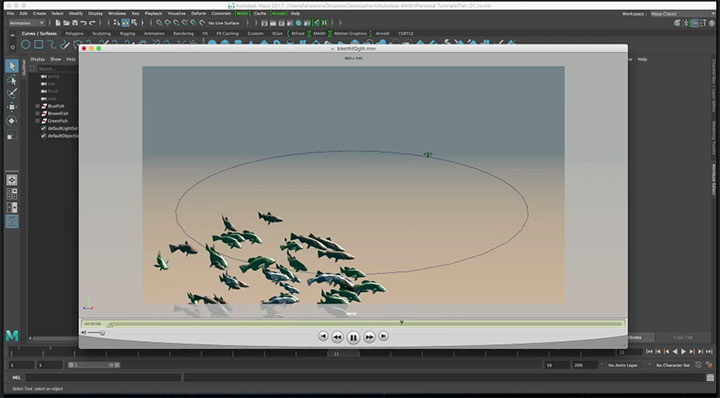Select defaultLightSet in the Outliner
This screenshot has height=398, width=720.
(62, 129)
